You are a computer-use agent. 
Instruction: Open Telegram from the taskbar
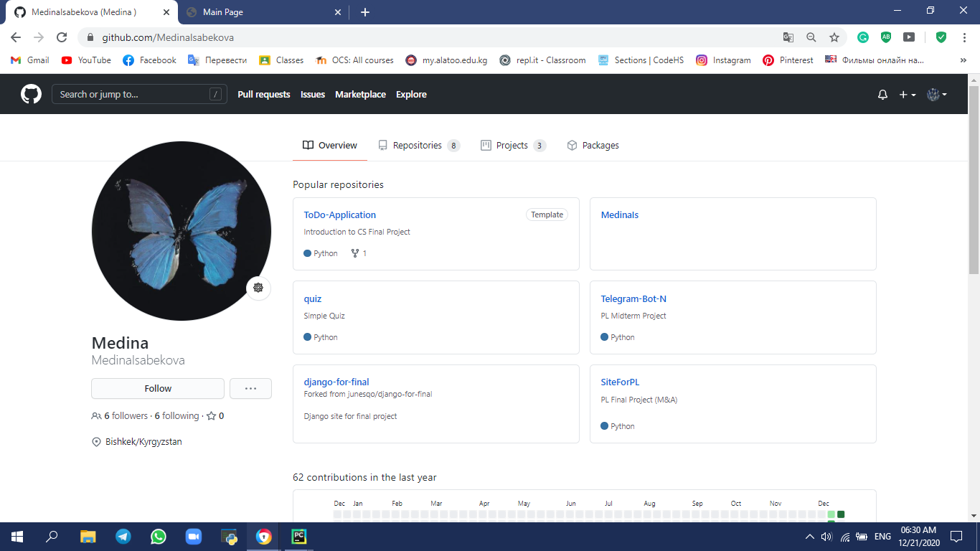123,537
